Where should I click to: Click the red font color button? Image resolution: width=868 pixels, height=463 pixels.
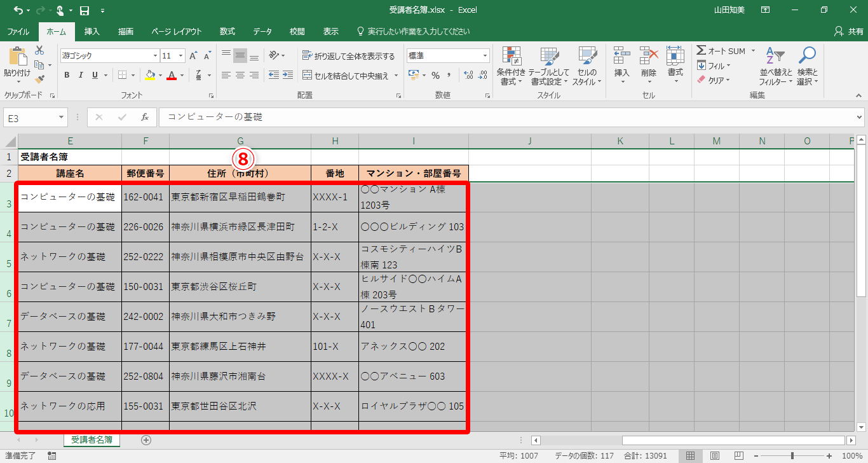171,75
